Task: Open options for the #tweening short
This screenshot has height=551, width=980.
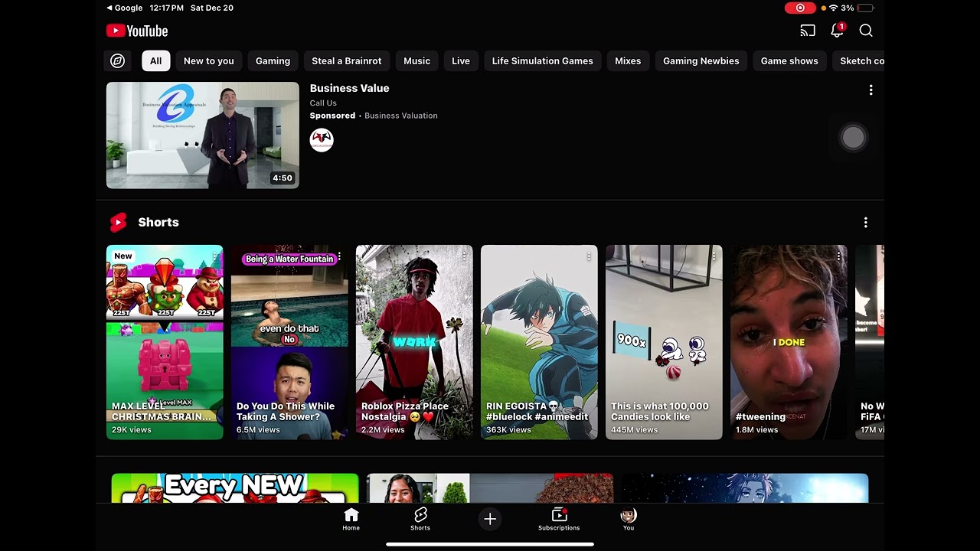Action: click(x=838, y=256)
